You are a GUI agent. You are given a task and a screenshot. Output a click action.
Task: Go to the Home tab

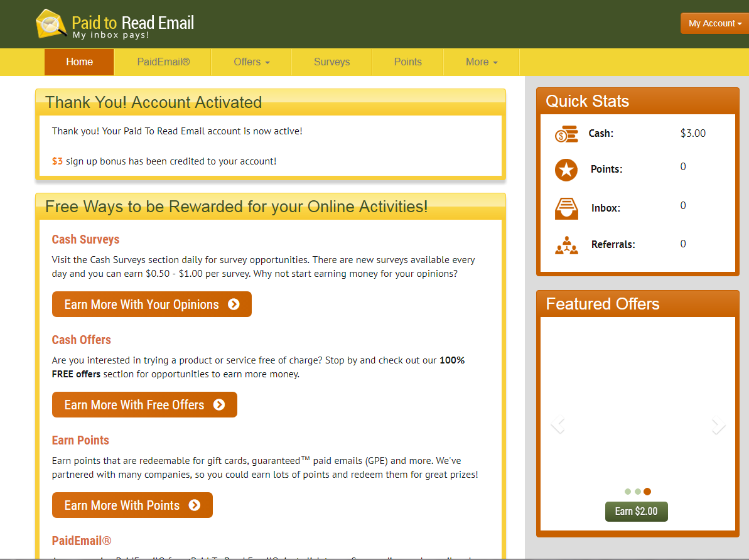79,62
